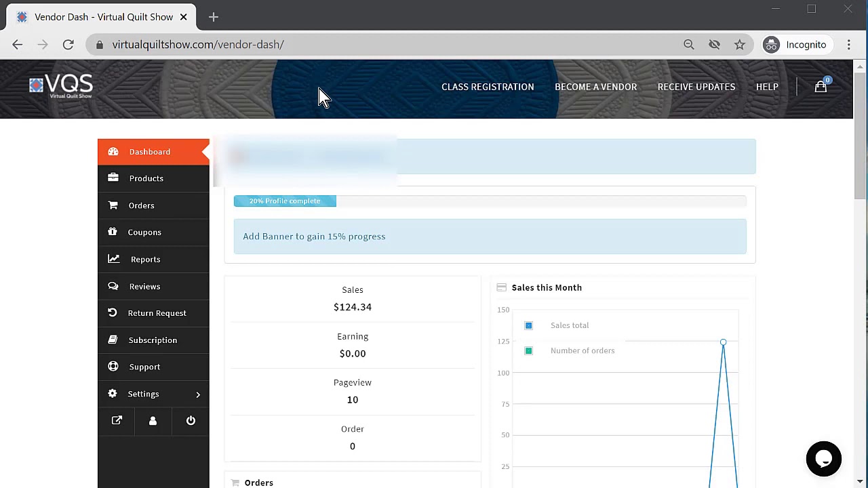This screenshot has height=488, width=868.
Task: Reload the page with refresh icon
Action: (x=68, y=45)
